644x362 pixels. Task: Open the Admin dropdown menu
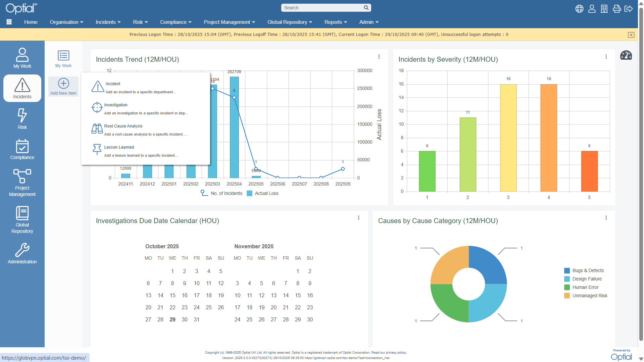point(368,22)
